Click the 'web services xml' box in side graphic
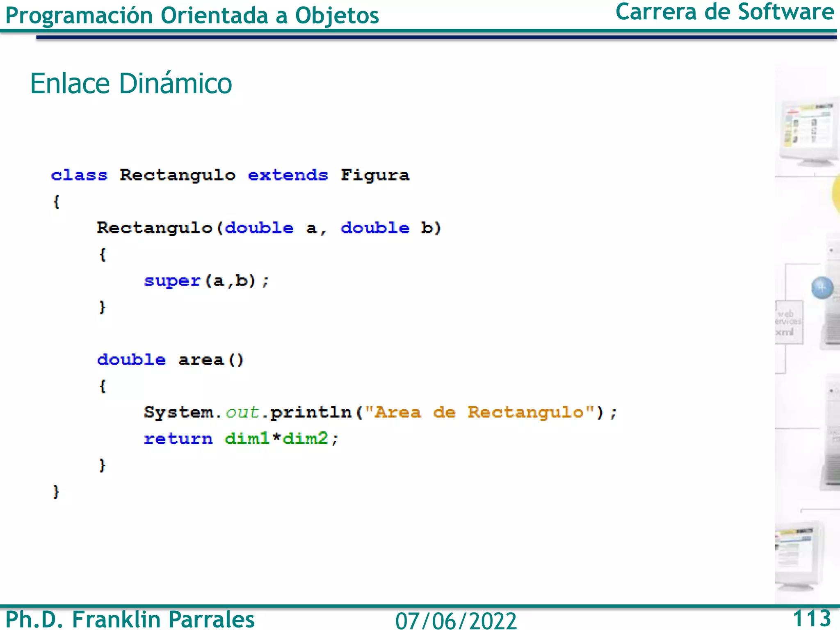 [x=788, y=322]
